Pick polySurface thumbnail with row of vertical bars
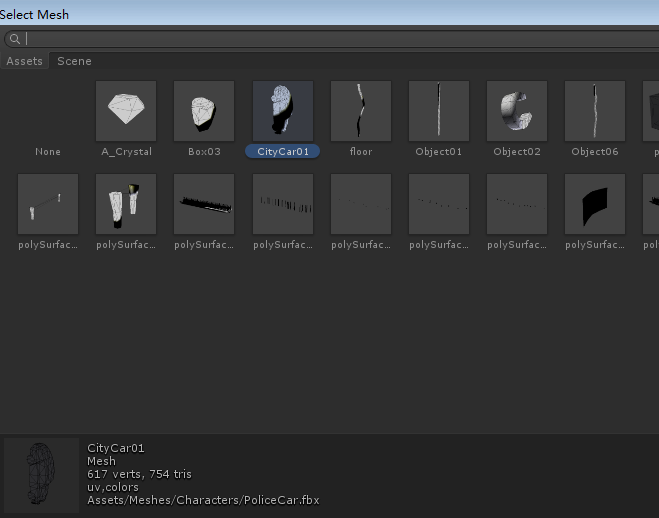The image size is (659, 518). coord(283,204)
